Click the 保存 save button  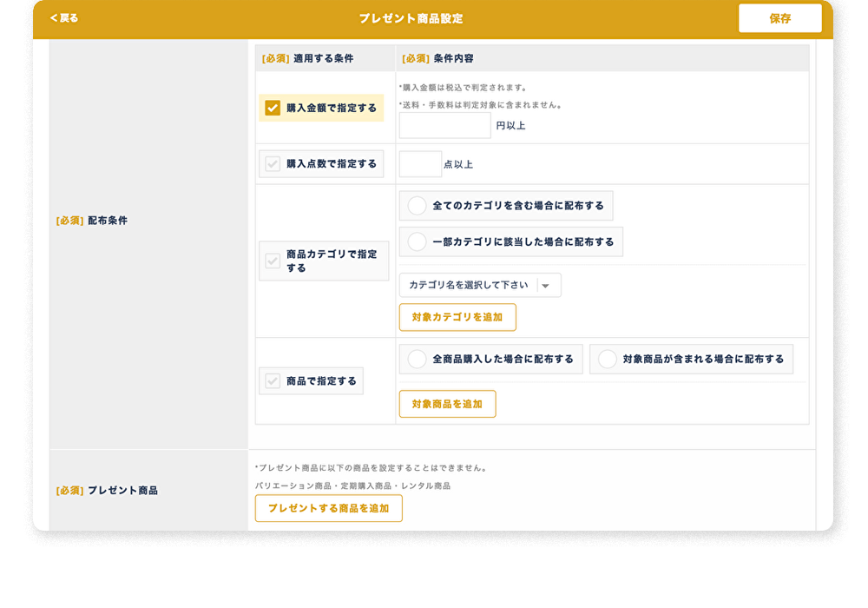(x=779, y=18)
